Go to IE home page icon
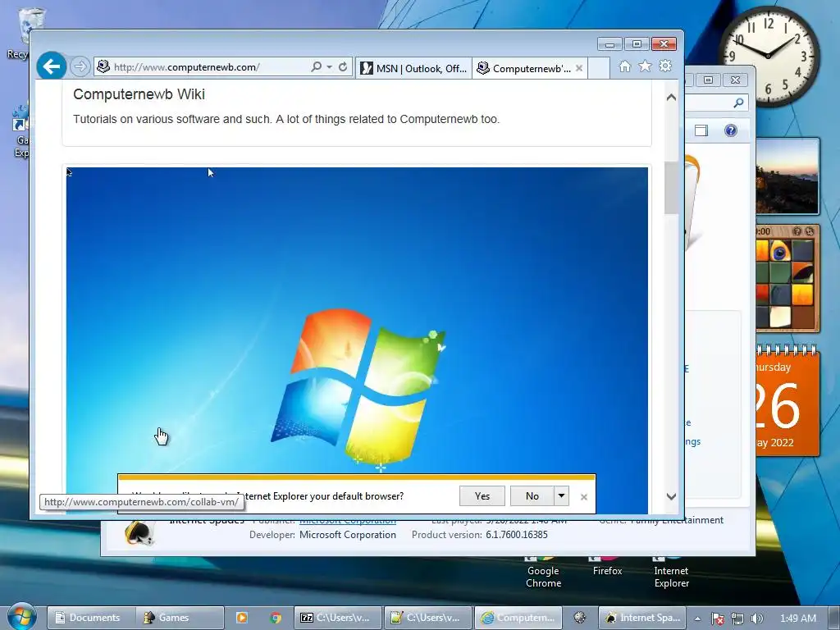This screenshot has width=840, height=630. click(624, 66)
